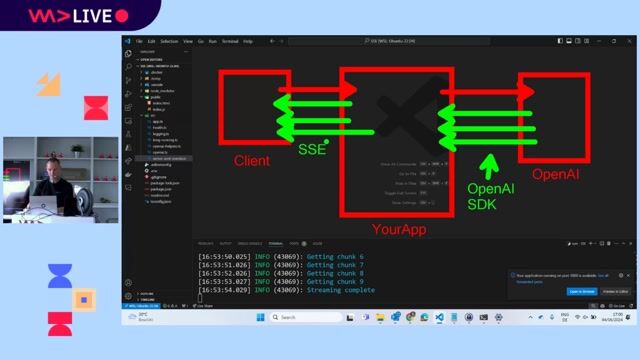This screenshot has height=360, width=640.
Task: Expand the node_modules folder
Action: pos(164,91)
